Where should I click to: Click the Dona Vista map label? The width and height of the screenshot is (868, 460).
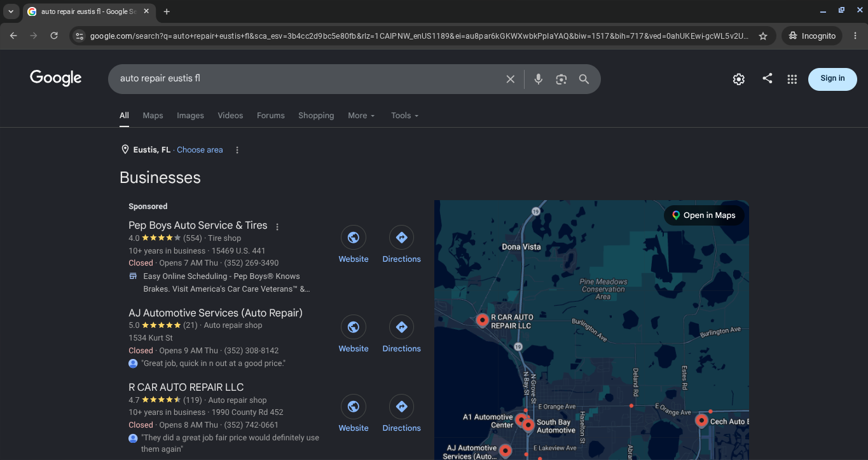coord(521,247)
